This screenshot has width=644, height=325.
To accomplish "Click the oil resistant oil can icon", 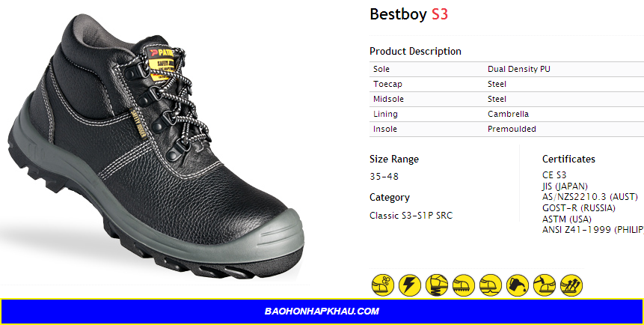I will point(518,285).
